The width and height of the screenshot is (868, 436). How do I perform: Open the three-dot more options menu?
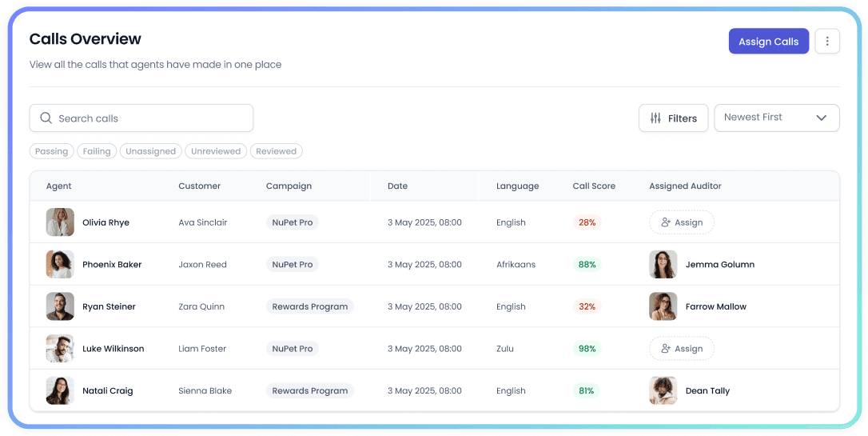coord(827,42)
